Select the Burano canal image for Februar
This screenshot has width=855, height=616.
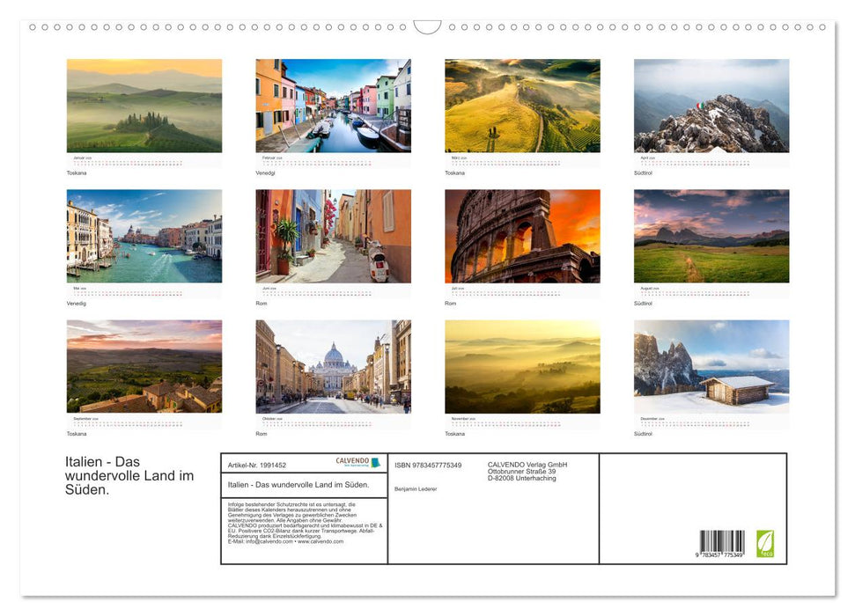coord(333,105)
